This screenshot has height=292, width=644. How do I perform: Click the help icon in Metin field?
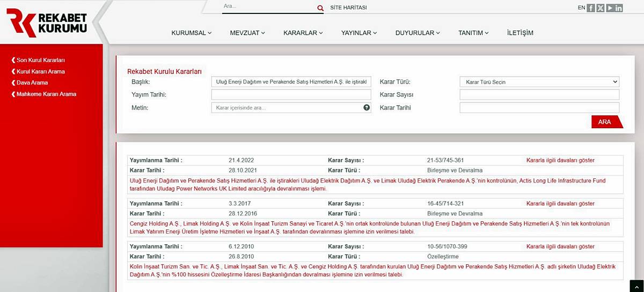pos(367,107)
